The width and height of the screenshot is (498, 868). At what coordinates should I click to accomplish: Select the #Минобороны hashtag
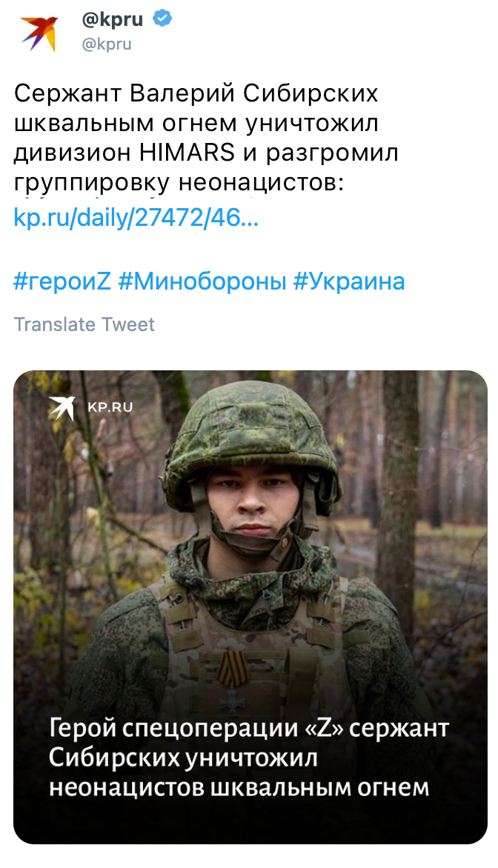click(202, 281)
